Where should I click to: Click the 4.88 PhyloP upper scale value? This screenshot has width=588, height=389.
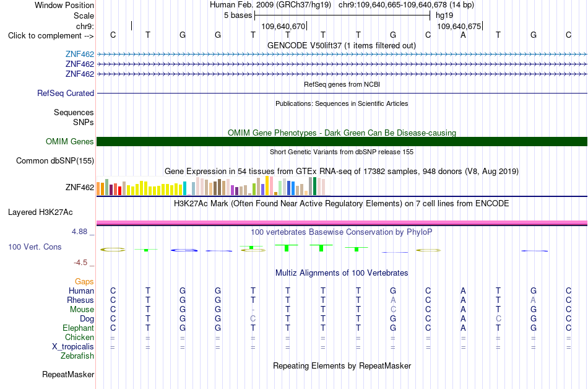click(79, 232)
